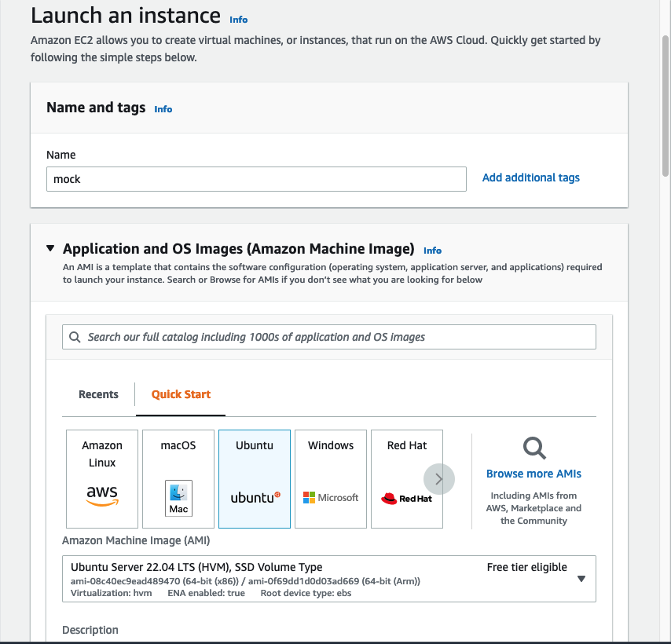Click the page vertical scrollbar
Viewport: 671px width, 644px height.
tap(665, 106)
